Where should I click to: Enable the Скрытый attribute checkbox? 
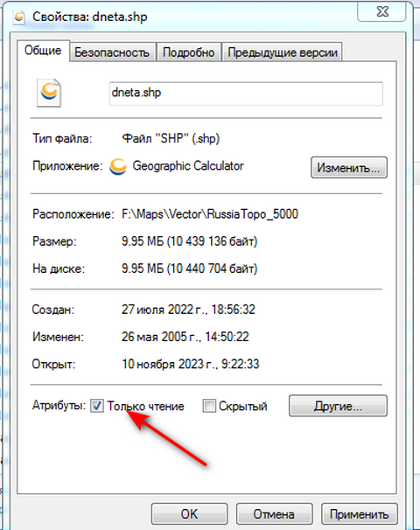pos(209,406)
